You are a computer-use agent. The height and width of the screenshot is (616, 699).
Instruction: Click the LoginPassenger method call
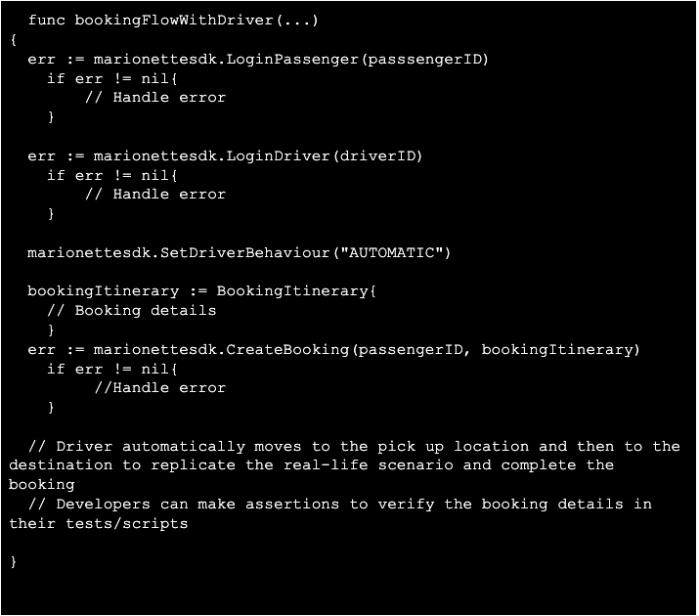tap(292, 60)
